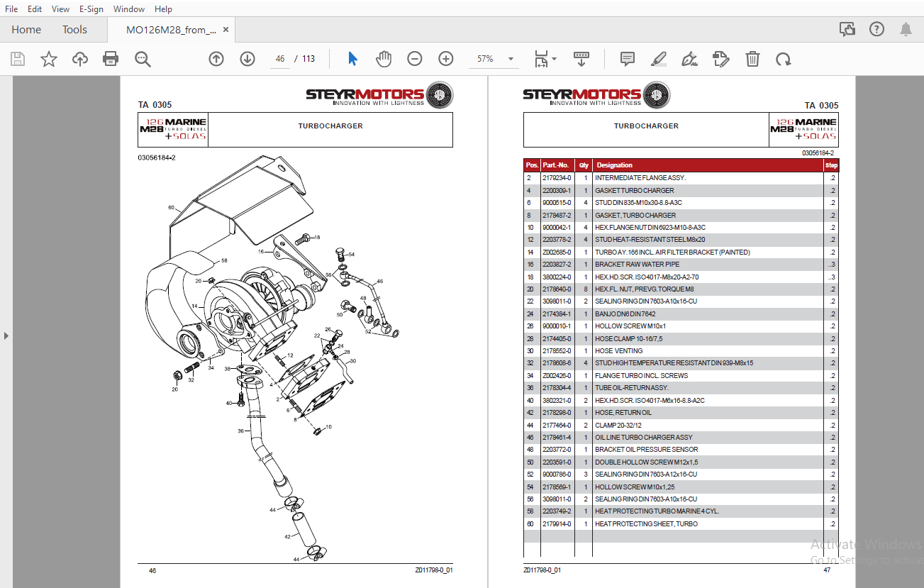924x588 pixels.
Task: Click the Part.-No. column header
Action: (x=556, y=165)
